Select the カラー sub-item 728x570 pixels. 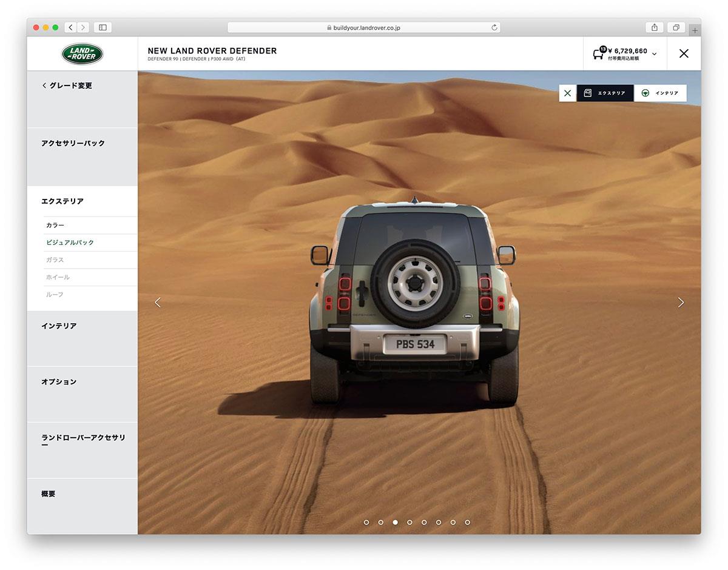pos(90,225)
